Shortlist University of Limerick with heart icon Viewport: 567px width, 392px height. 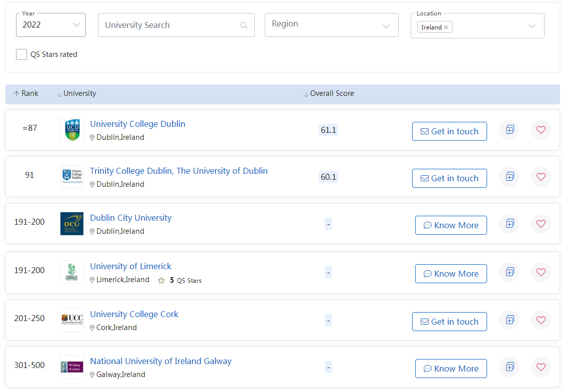click(541, 272)
